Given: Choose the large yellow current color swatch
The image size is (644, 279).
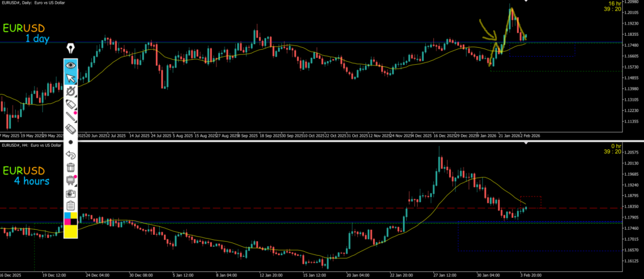Looking at the screenshot, I should 70,231.
